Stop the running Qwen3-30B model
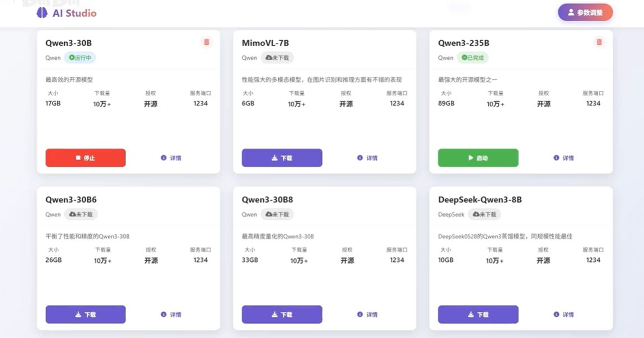The height and width of the screenshot is (338, 644). [x=85, y=158]
